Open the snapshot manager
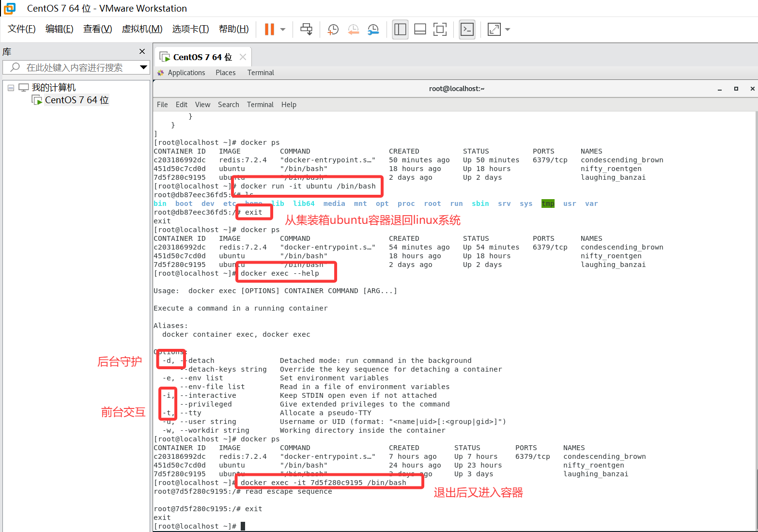This screenshot has height=532, width=758. coord(373,29)
